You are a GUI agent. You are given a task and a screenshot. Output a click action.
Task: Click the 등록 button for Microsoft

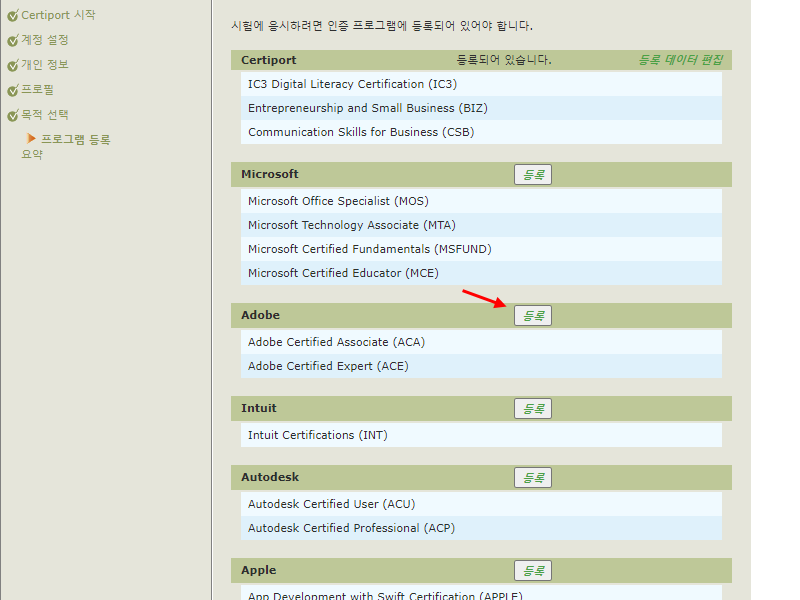(x=533, y=174)
